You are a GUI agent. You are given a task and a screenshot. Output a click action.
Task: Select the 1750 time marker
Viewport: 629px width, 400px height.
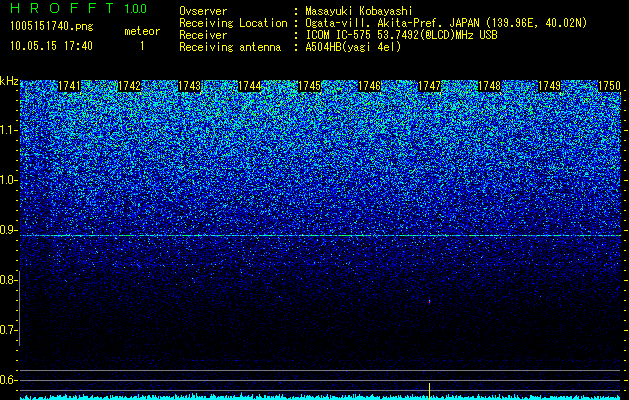click(609, 86)
